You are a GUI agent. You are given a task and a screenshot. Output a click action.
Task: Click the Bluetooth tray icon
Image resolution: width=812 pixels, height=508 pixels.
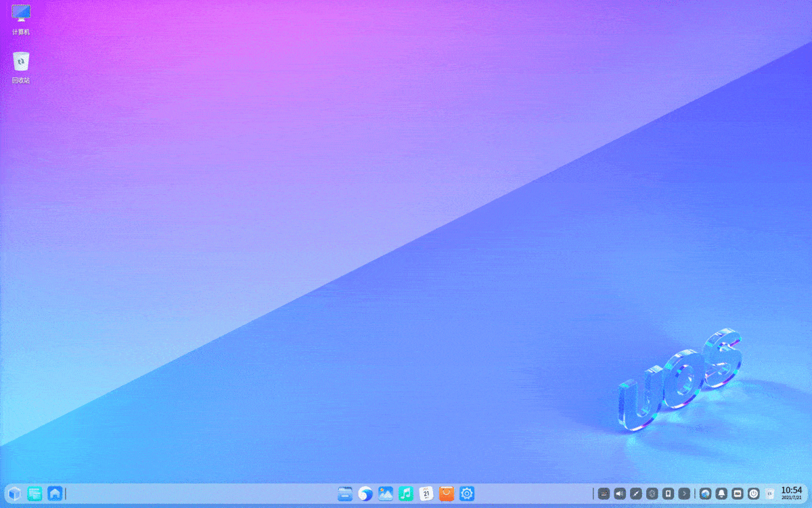tap(652, 494)
